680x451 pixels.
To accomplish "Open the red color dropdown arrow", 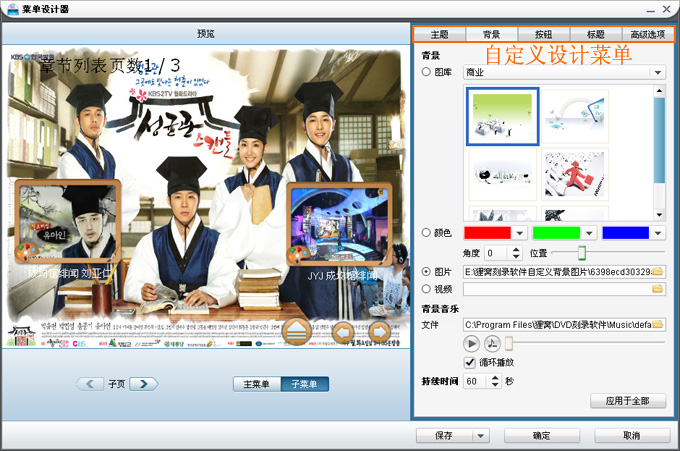I will click(520, 233).
